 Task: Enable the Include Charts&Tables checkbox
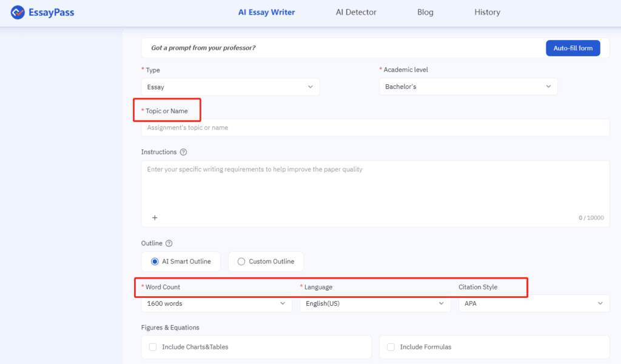153,346
